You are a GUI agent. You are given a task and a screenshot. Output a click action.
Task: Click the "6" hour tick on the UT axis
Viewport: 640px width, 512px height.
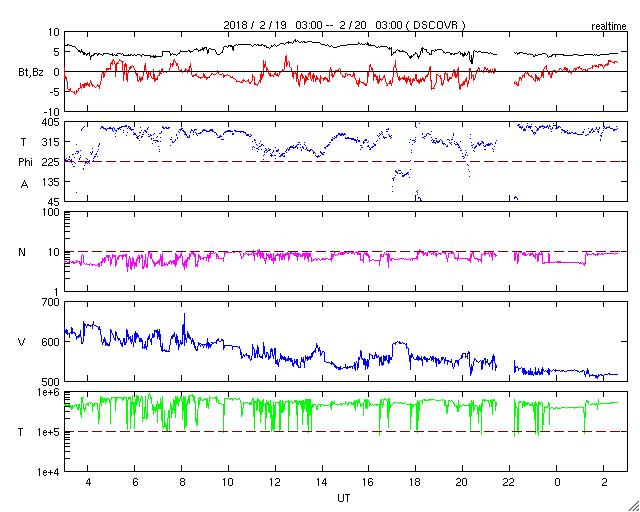pyautogui.click(x=135, y=482)
